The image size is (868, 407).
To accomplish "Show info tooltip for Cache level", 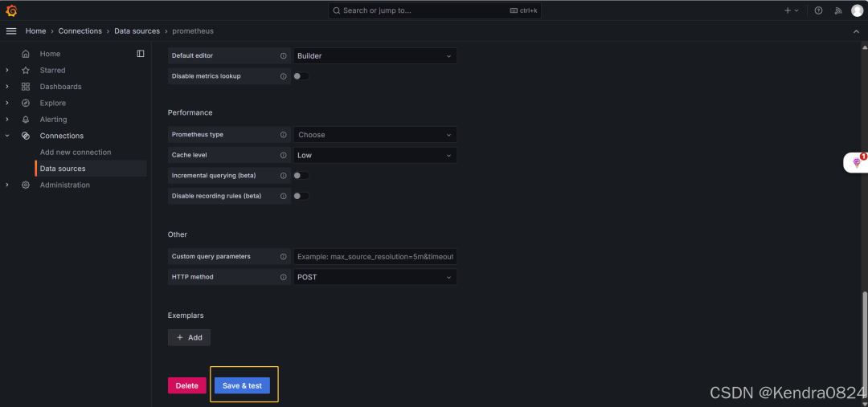I will (284, 156).
